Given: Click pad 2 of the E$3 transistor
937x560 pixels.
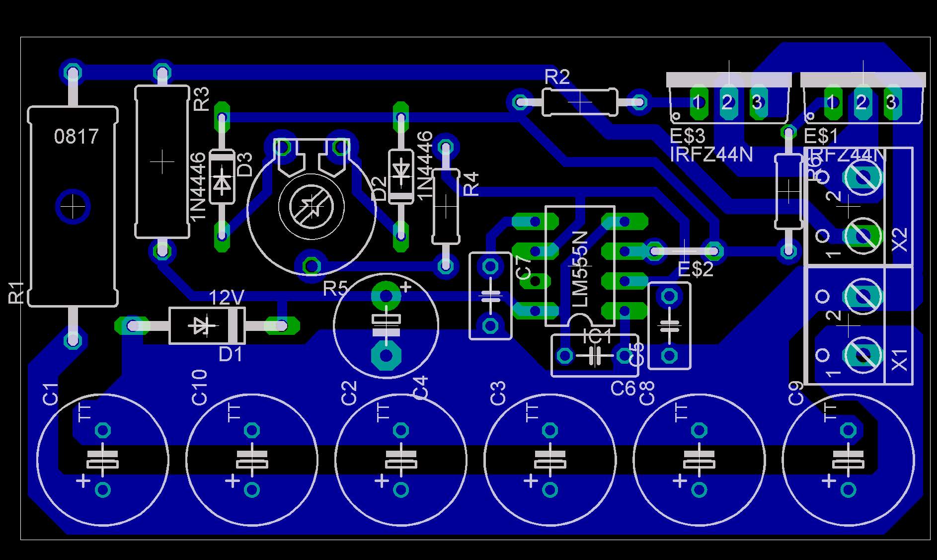Looking at the screenshot, I should [728, 102].
